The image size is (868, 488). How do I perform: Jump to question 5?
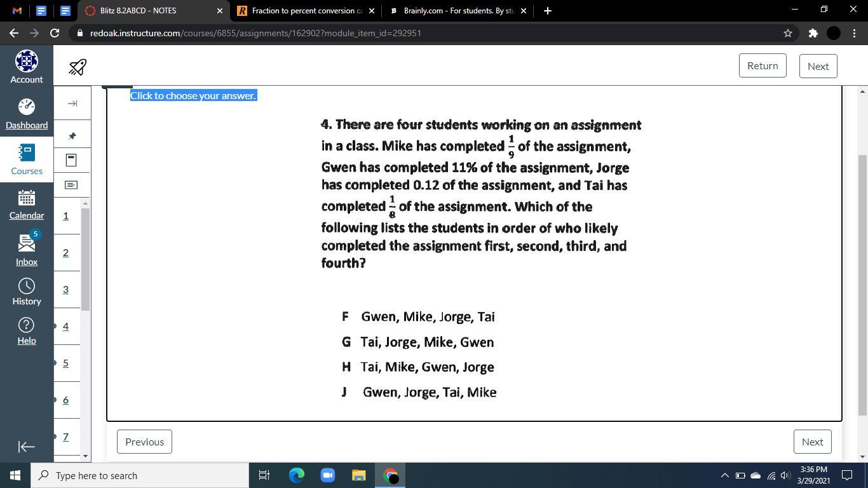(x=65, y=363)
